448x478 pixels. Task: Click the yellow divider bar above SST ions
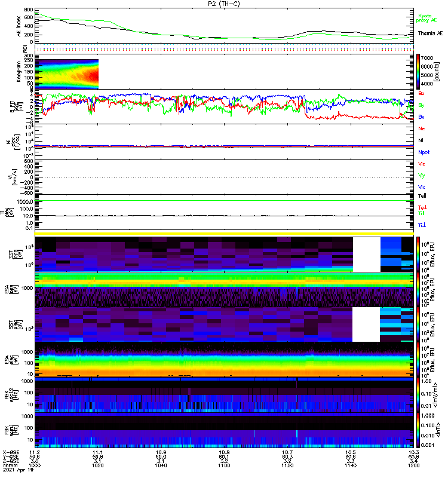pos(224,234)
